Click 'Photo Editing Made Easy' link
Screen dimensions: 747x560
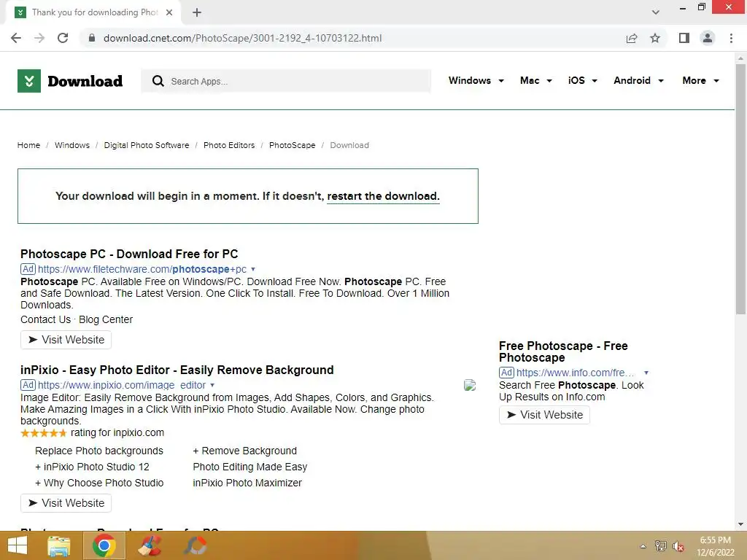pyautogui.click(x=250, y=467)
